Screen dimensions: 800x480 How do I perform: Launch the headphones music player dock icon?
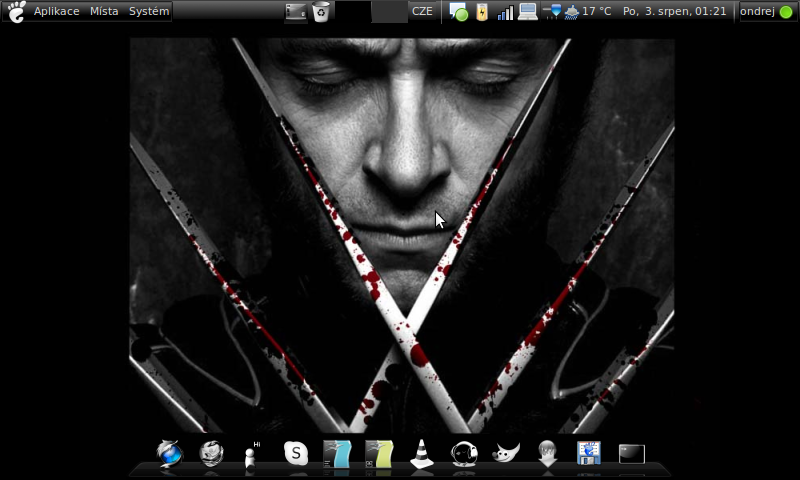pos(464,453)
